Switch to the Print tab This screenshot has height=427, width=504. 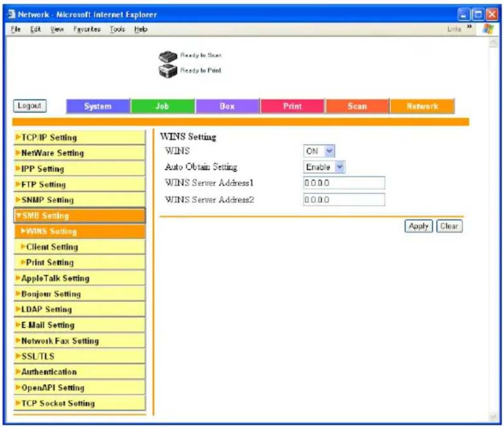(292, 107)
